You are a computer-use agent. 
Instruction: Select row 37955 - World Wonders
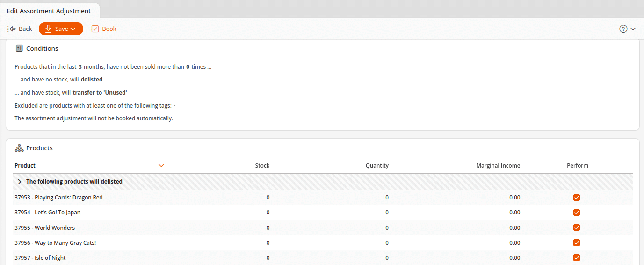[323, 228]
